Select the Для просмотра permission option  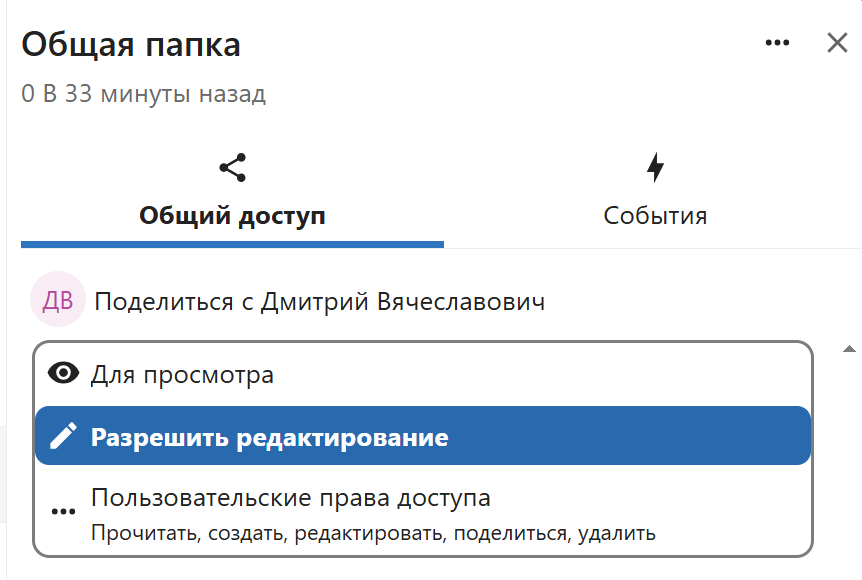tap(182, 375)
